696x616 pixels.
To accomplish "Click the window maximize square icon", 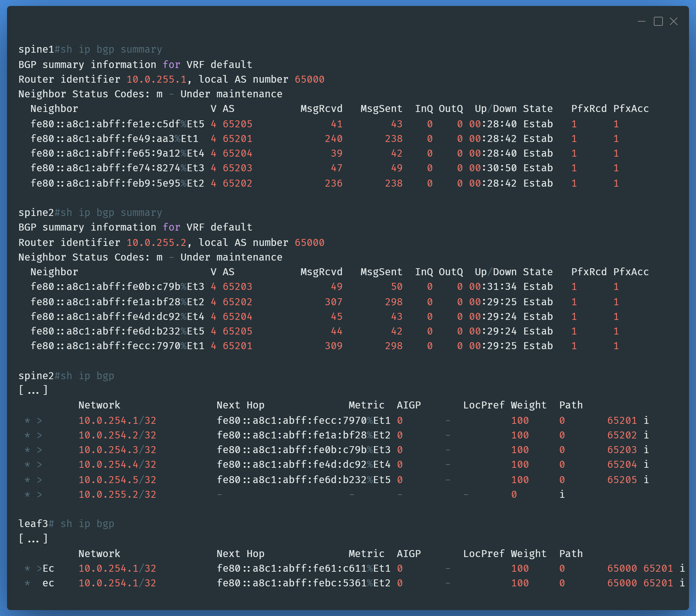I will point(658,22).
